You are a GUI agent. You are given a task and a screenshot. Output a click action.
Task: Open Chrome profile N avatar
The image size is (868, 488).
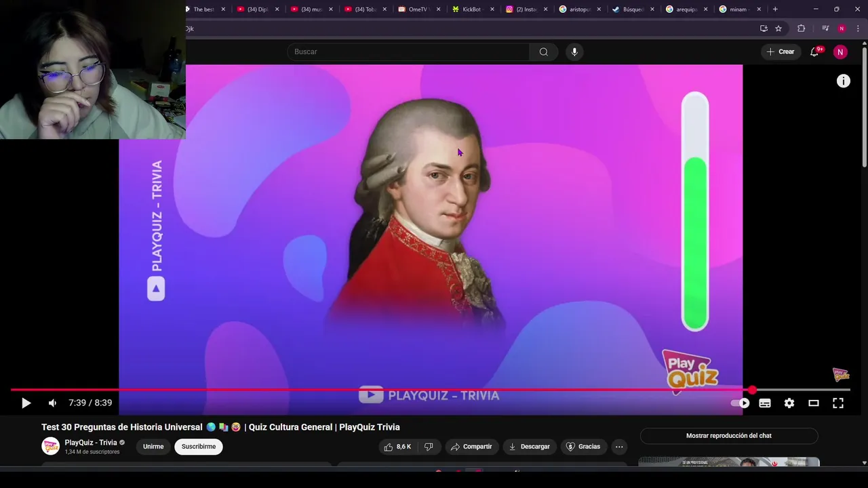[x=842, y=28]
